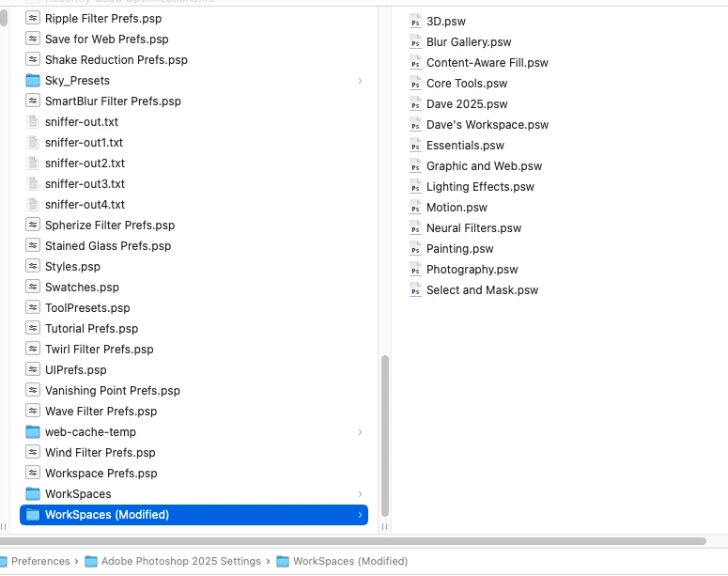Select Lighting Effects.psw
728x576 pixels.
tap(480, 187)
